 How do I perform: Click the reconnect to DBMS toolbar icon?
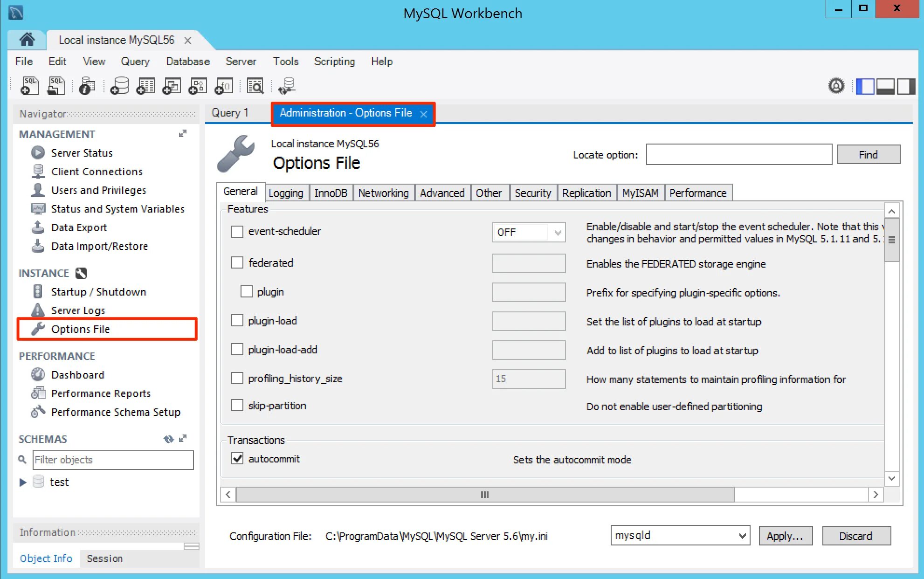coord(286,86)
